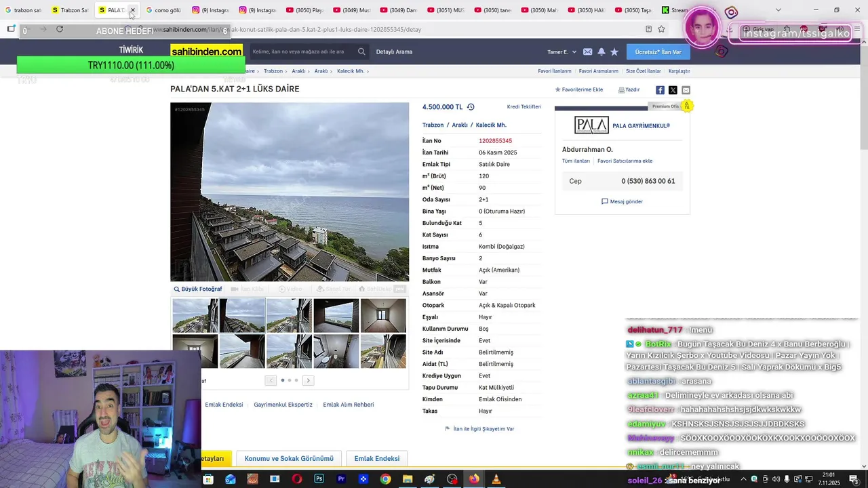
Task: Click Trabzon link under the price
Action: coord(433,125)
